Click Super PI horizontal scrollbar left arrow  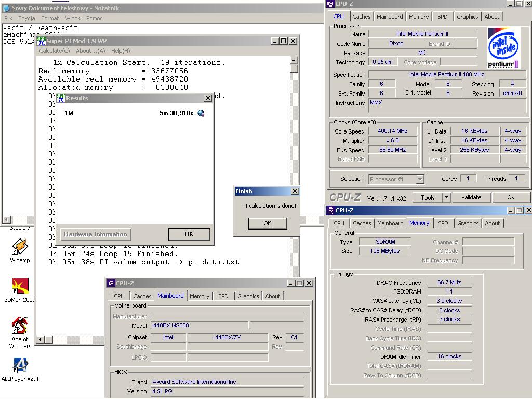[41, 339]
